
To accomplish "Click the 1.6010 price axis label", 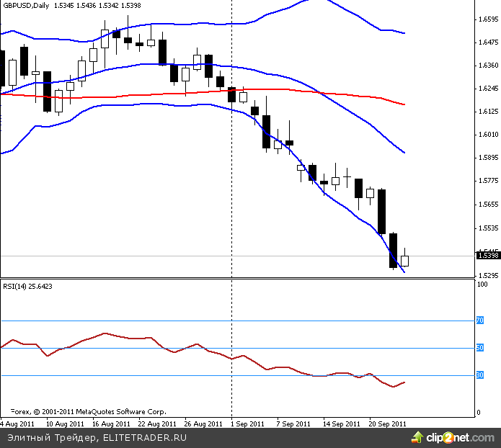I will click(x=488, y=135).
